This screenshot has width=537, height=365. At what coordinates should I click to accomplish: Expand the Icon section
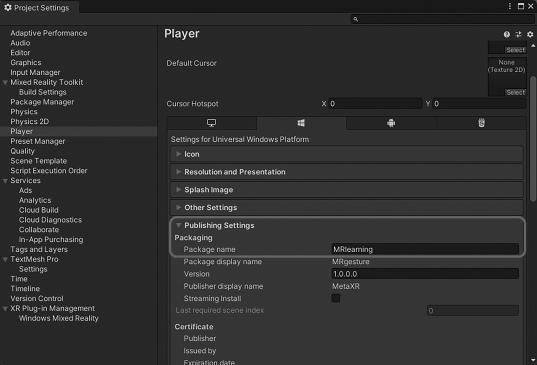pyautogui.click(x=347, y=154)
